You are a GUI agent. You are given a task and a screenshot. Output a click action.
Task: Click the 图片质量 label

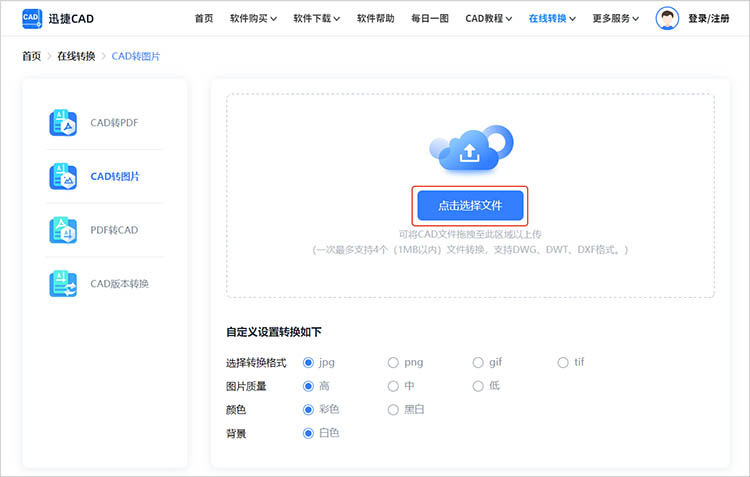pyautogui.click(x=246, y=386)
